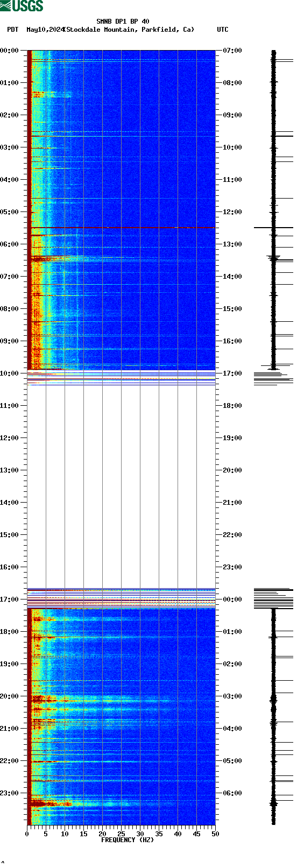
Task: Click the 10:00 tick label on PDT axis
Action: [9, 373]
